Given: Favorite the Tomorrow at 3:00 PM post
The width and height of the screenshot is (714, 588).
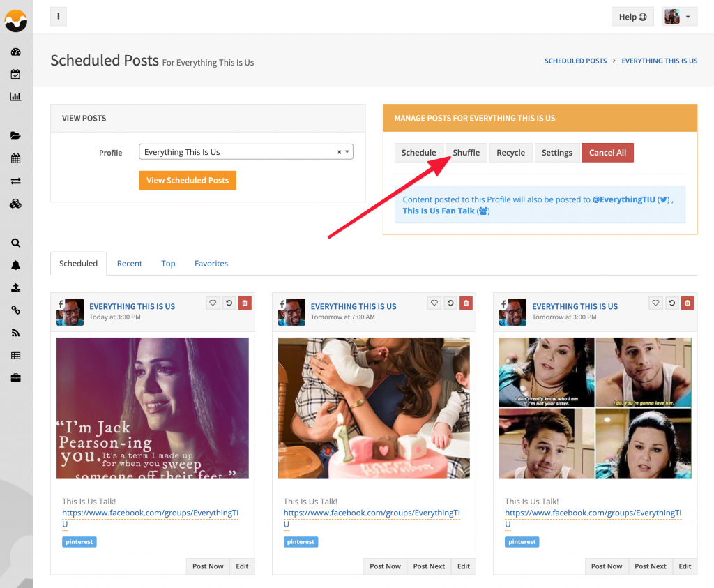Looking at the screenshot, I should click(655, 303).
